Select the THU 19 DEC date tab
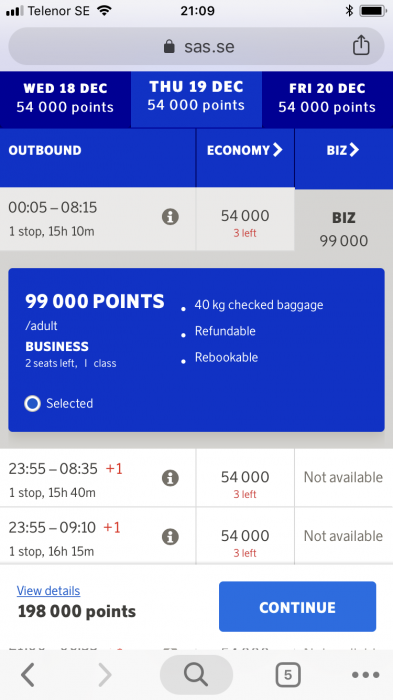 pos(196,99)
